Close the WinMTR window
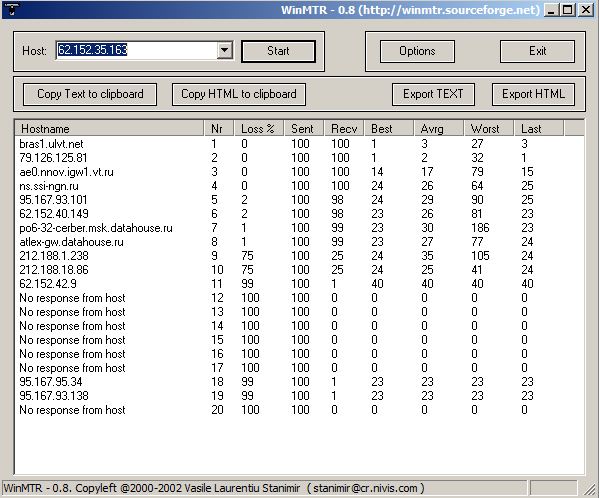The width and height of the screenshot is (599, 498). tap(586, 10)
